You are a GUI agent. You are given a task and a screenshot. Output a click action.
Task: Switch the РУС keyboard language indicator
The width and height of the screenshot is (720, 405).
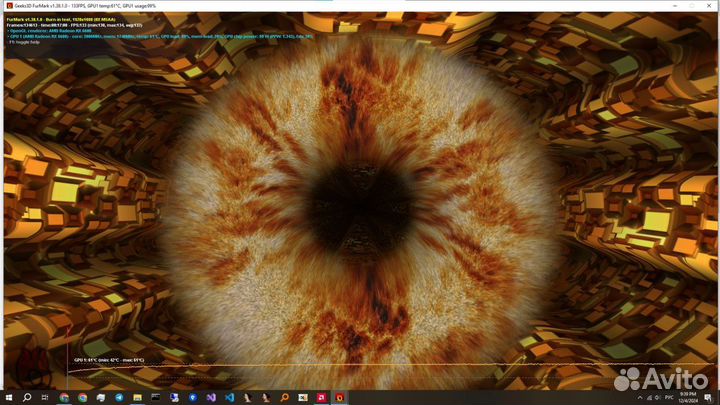(x=669, y=397)
